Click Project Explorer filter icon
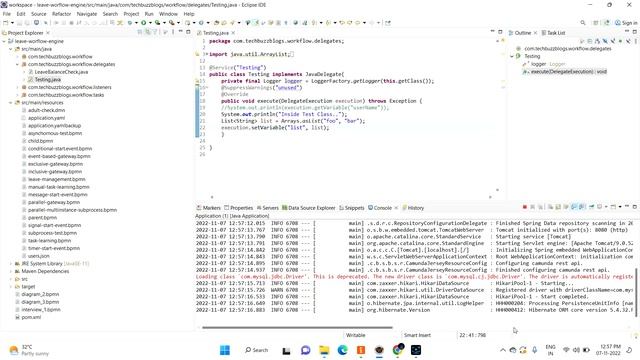The image size is (640, 360). (155, 32)
